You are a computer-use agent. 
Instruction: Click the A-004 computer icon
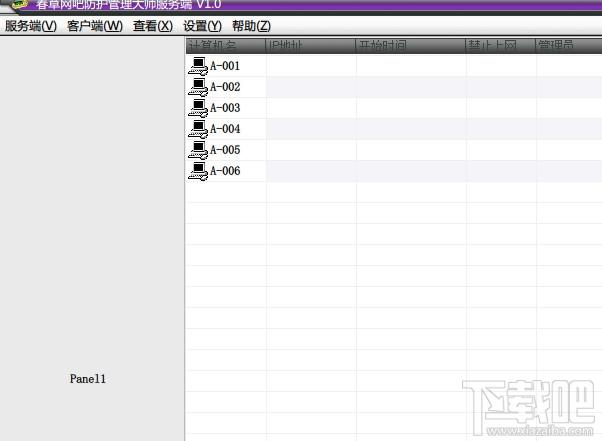[x=198, y=129]
